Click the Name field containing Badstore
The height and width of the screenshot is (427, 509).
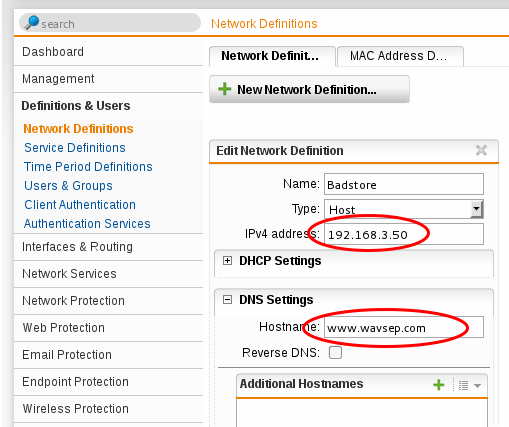tap(404, 184)
